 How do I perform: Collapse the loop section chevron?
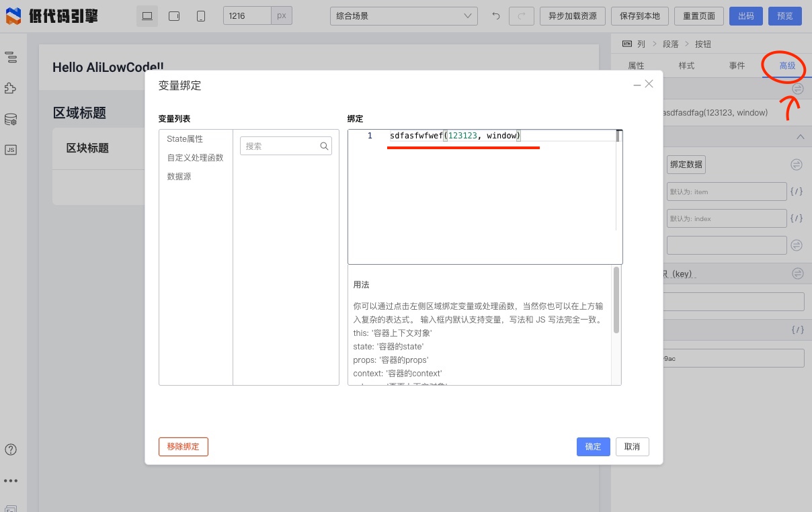tap(800, 137)
